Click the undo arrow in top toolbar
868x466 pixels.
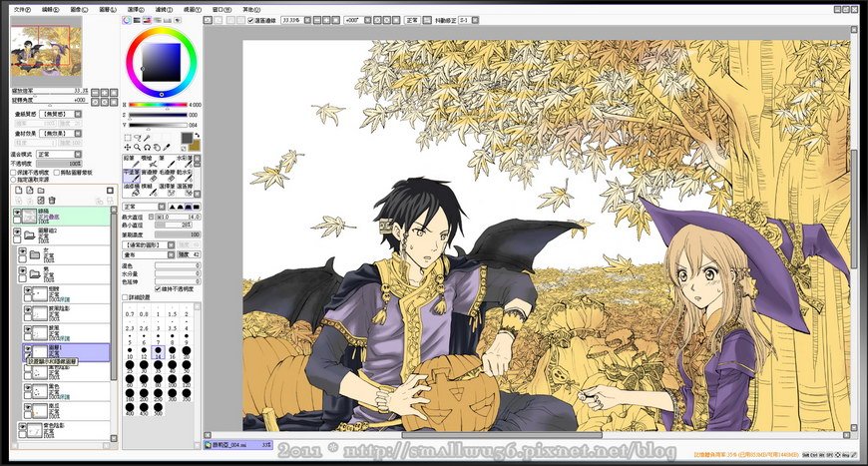209,20
